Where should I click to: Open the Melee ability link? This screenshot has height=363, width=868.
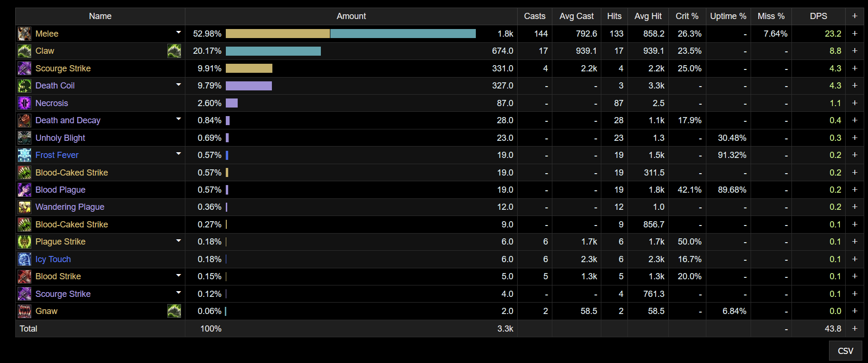[x=47, y=34]
